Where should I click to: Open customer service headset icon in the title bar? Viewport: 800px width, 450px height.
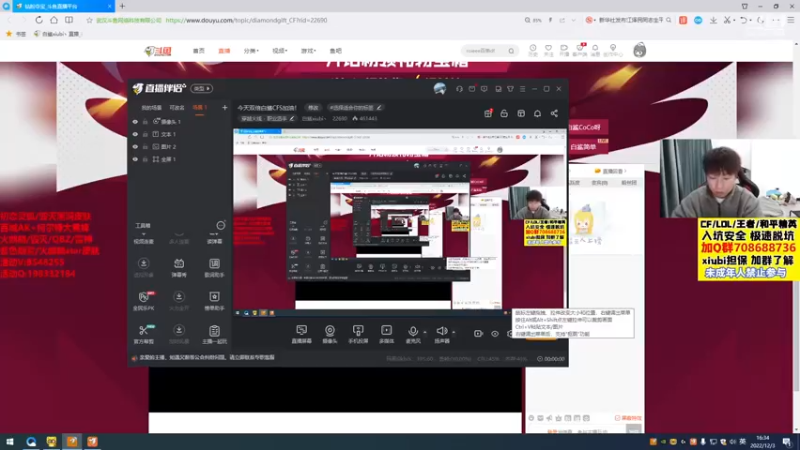(459, 89)
